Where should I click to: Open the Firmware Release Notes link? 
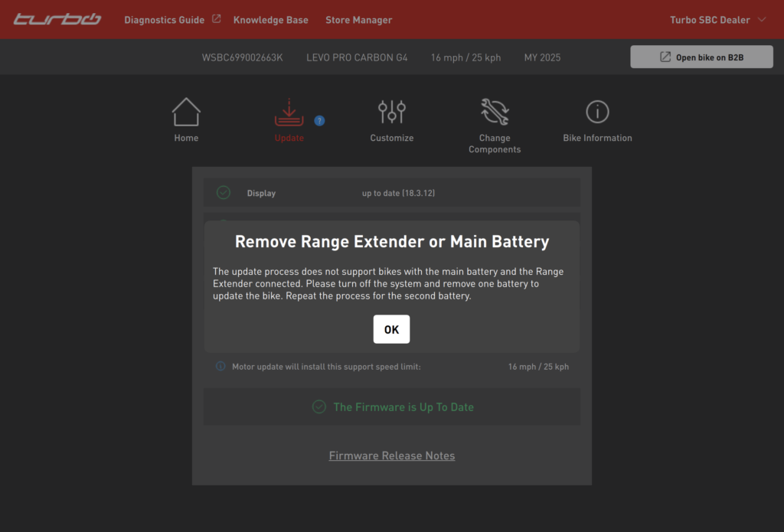392,455
